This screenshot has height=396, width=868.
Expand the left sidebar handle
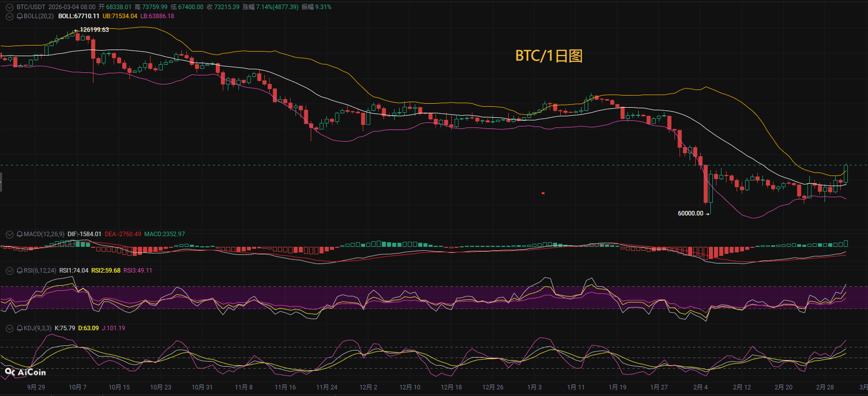coord(1,182)
